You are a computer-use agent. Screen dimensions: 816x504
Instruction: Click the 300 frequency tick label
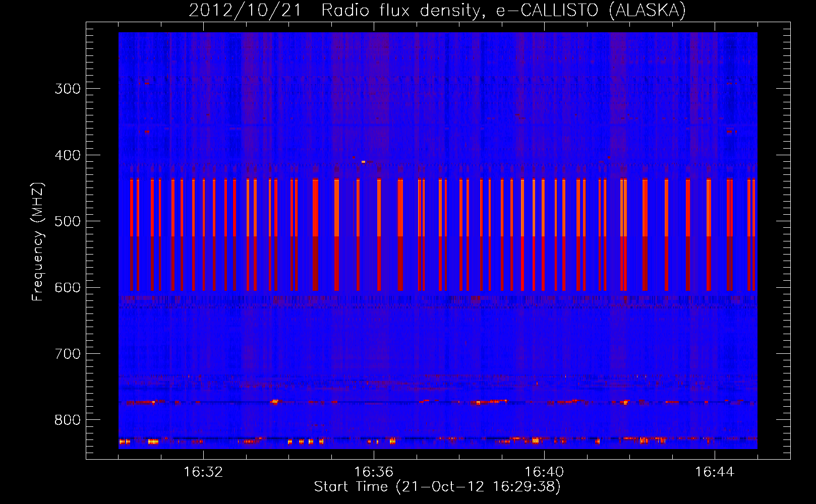point(68,89)
